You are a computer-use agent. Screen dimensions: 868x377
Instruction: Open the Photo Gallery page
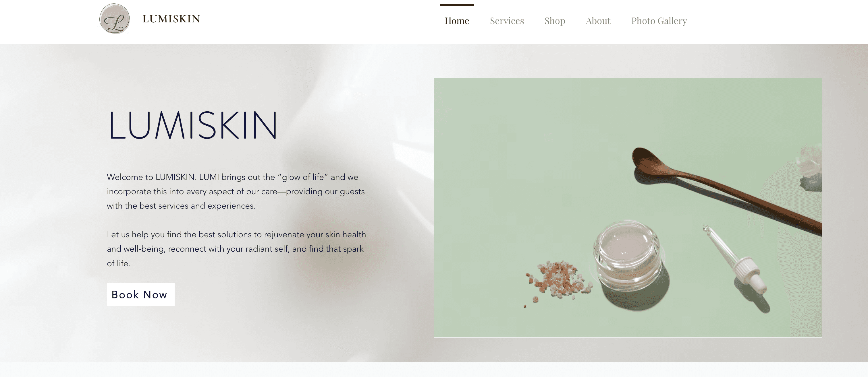click(x=659, y=21)
